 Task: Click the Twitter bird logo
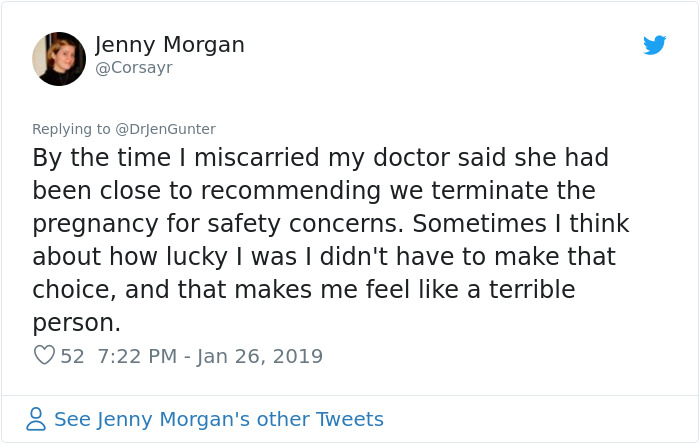pyautogui.click(x=654, y=45)
